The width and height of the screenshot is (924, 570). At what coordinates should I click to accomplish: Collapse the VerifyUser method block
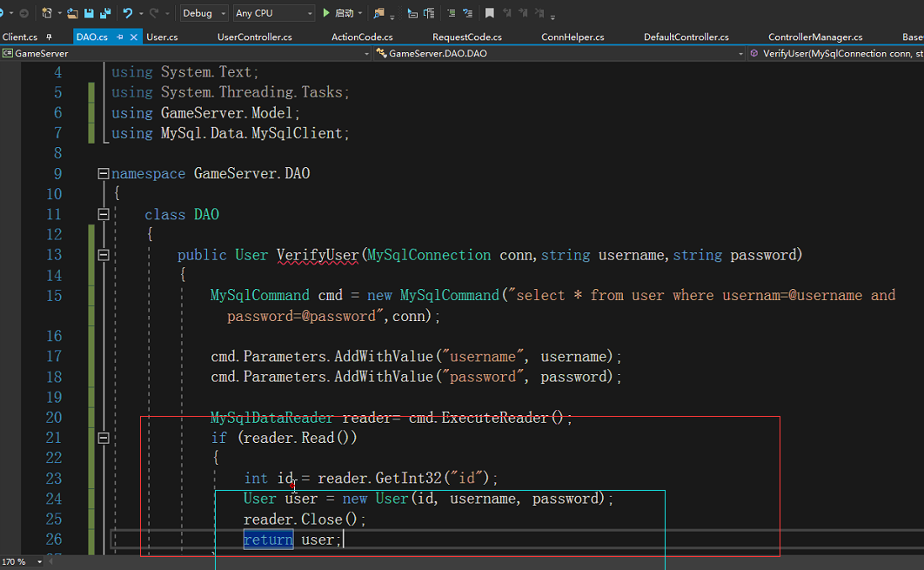[x=104, y=255]
